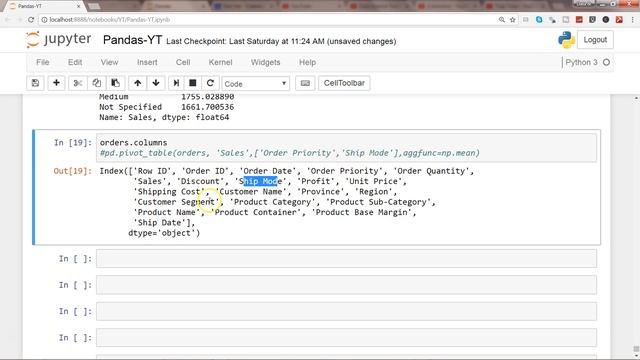Click the Python 3 kernel name
Image resolution: width=640 pixels, height=360 pixels.
581,62
